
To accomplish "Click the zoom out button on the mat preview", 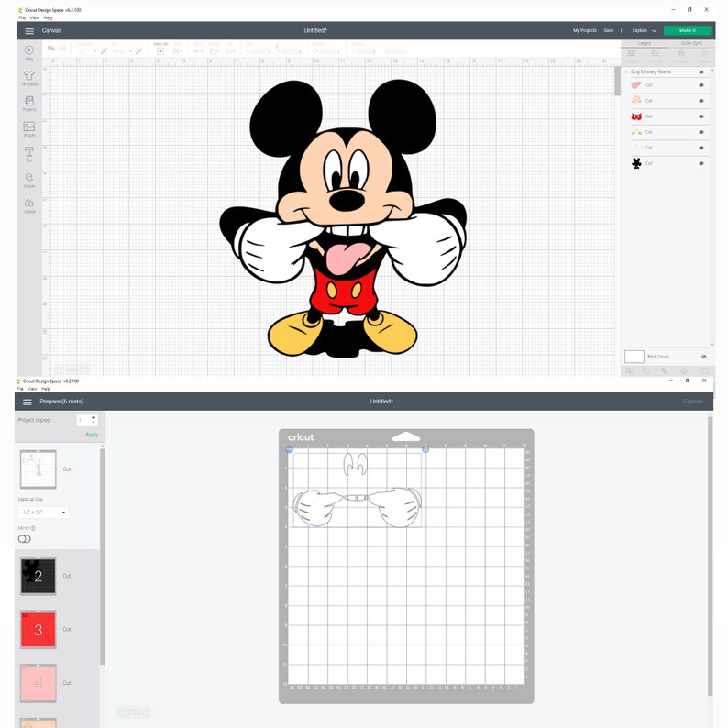I will click(x=122, y=711).
